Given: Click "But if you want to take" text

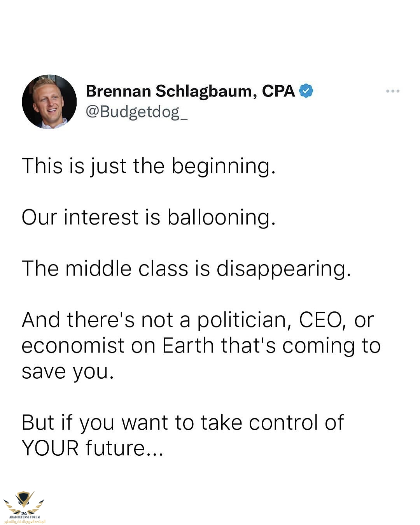Looking at the screenshot, I should [132, 423].
